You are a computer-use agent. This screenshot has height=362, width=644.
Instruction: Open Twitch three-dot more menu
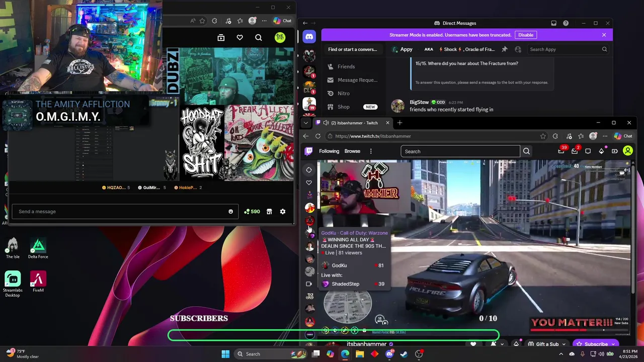[371, 151]
